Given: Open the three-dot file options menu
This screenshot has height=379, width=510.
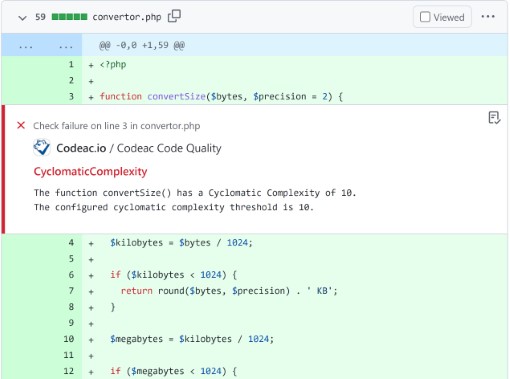Looking at the screenshot, I should tap(488, 16).
